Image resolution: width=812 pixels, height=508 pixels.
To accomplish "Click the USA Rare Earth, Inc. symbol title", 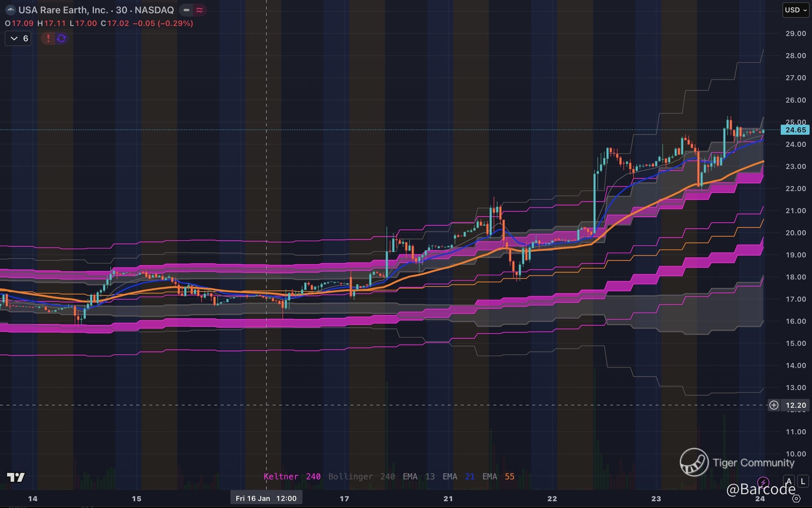I will pyautogui.click(x=63, y=10).
